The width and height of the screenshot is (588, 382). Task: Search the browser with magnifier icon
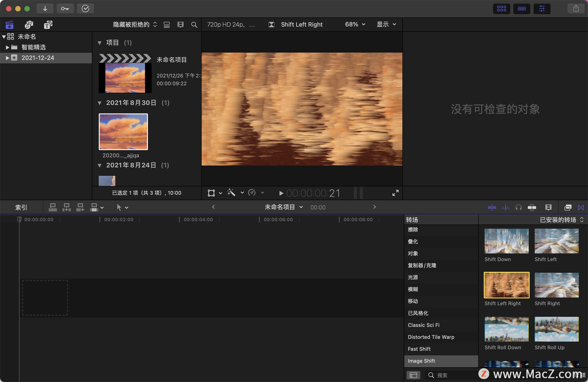(194, 25)
